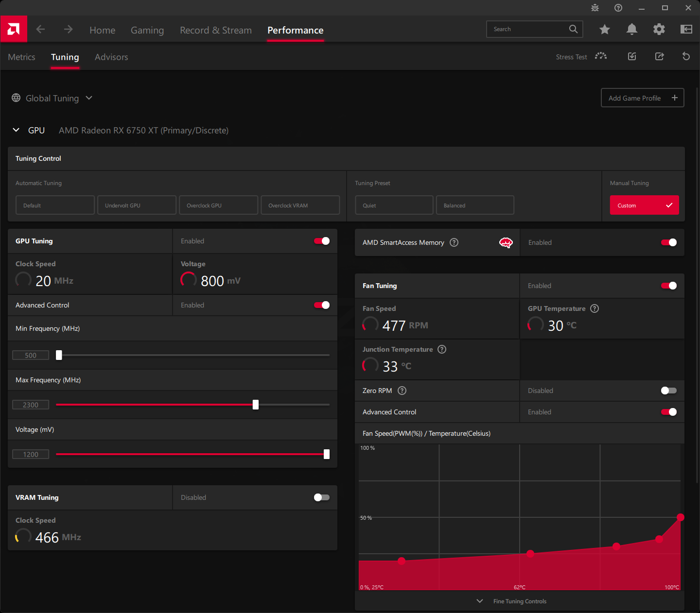Open Junction Temperature help icon
The height and width of the screenshot is (613, 700).
tap(442, 349)
